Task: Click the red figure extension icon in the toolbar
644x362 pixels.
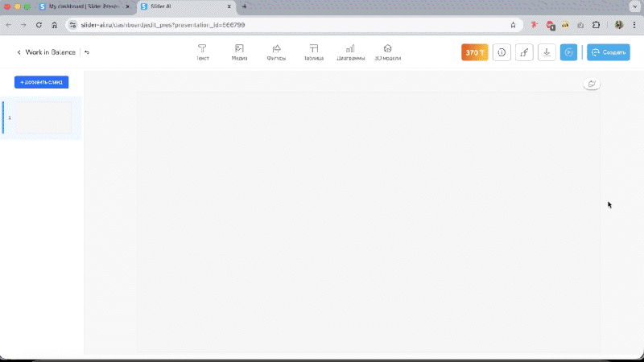Action: tap(535, 25)
